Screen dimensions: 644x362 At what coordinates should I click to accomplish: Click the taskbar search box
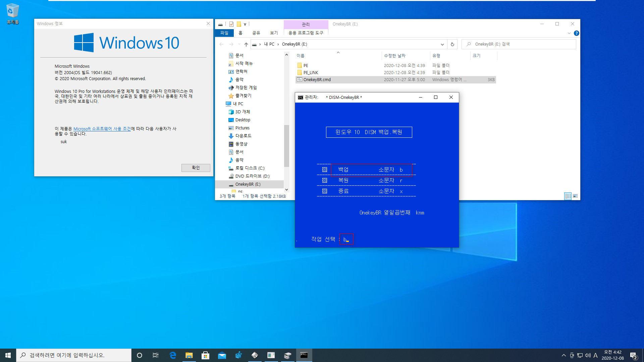coord(74,355)
